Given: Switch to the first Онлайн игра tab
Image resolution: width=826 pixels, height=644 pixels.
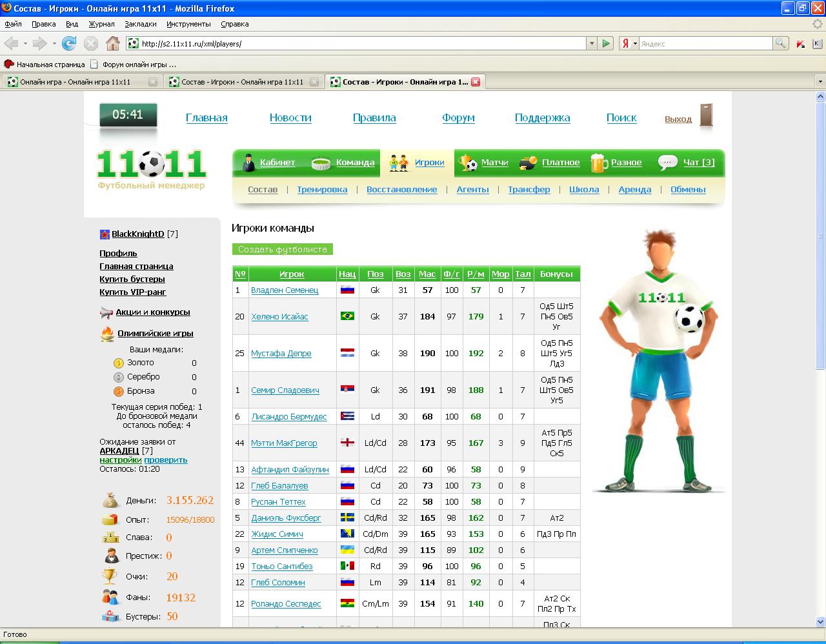Looking at the screenshot, I should tap(76, 82).
